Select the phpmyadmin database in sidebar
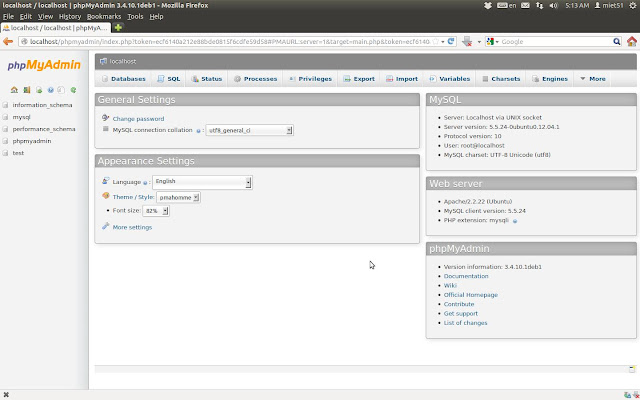640x400 pixels. tap(32, 141)
